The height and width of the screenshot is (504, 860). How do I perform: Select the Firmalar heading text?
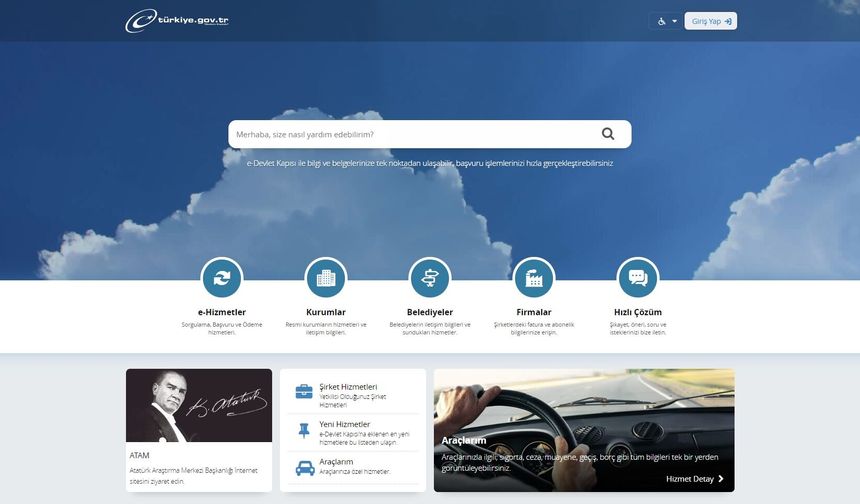coord(534,312)
